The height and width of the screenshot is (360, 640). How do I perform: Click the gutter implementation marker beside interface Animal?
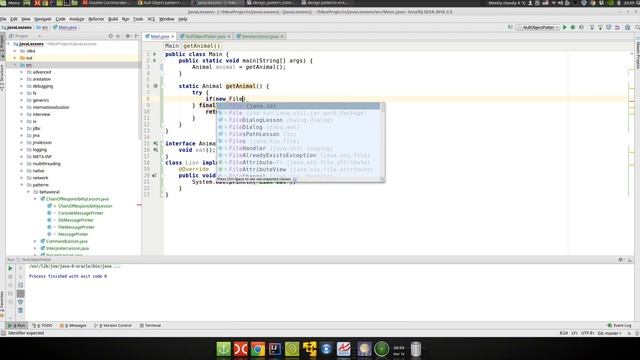click(x=155, y=143)
